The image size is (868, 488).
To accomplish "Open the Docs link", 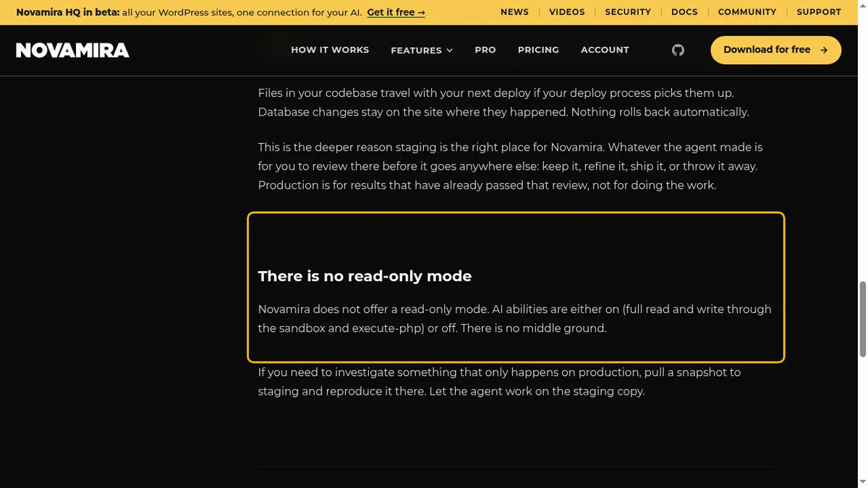I will [684, 12].
